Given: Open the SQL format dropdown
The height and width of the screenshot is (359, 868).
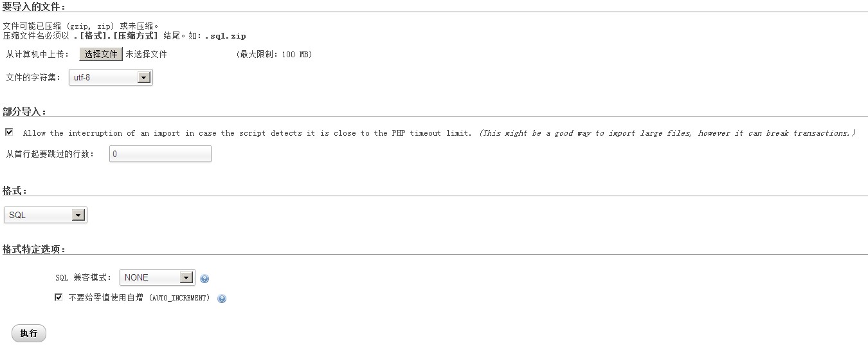Looking at the screenshot, I should point(45,215).
